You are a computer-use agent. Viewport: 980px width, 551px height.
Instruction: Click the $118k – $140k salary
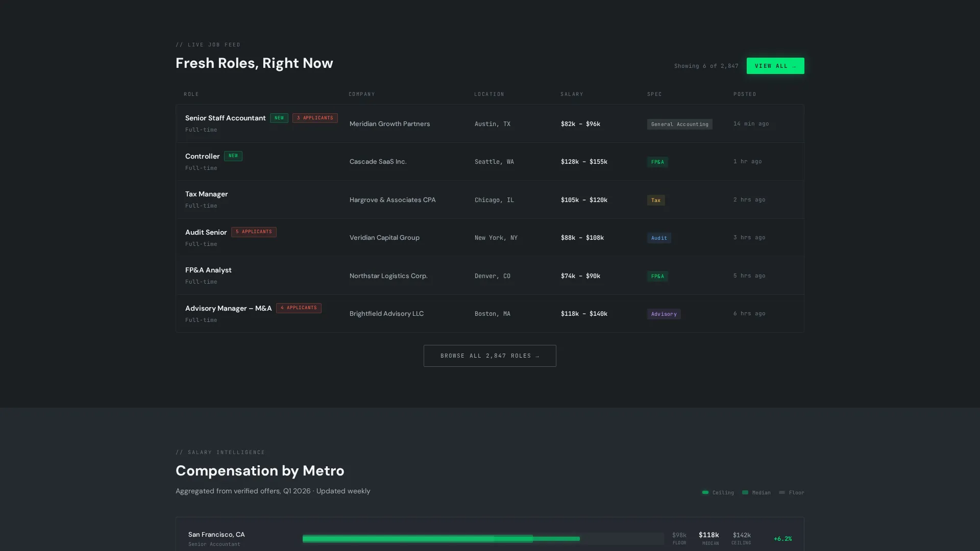[x=584, y=313]
